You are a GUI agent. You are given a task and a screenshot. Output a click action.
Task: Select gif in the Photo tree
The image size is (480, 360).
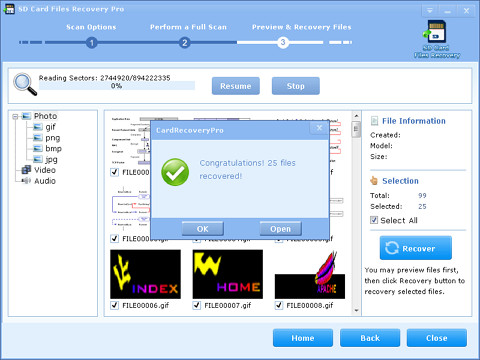[50, 127]
